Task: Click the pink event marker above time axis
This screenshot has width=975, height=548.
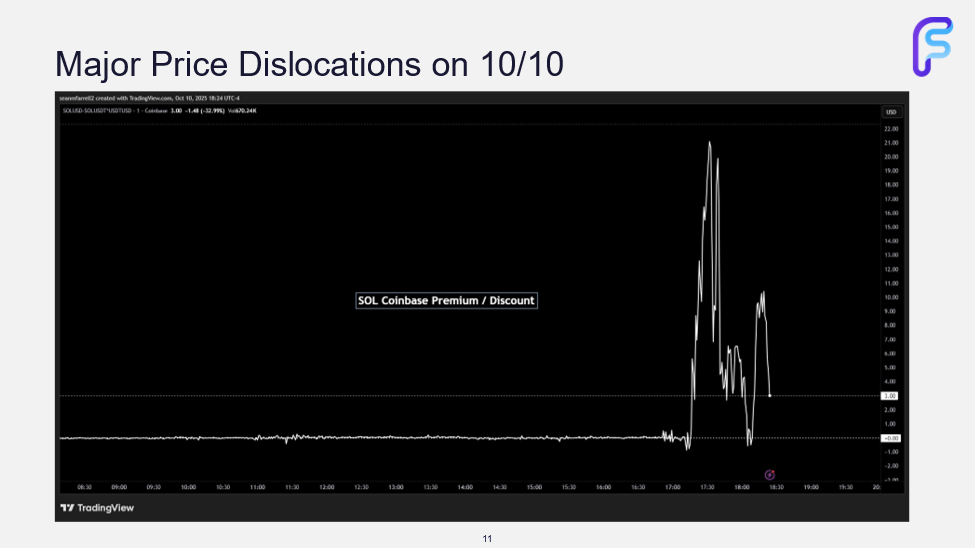Action: point(769,474)
